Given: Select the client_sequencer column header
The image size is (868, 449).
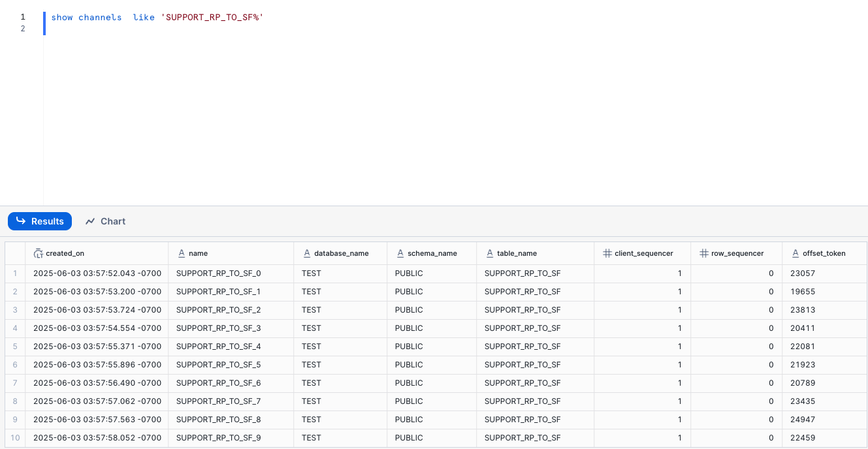Looking at the screenshot, I should coord(643,253).
